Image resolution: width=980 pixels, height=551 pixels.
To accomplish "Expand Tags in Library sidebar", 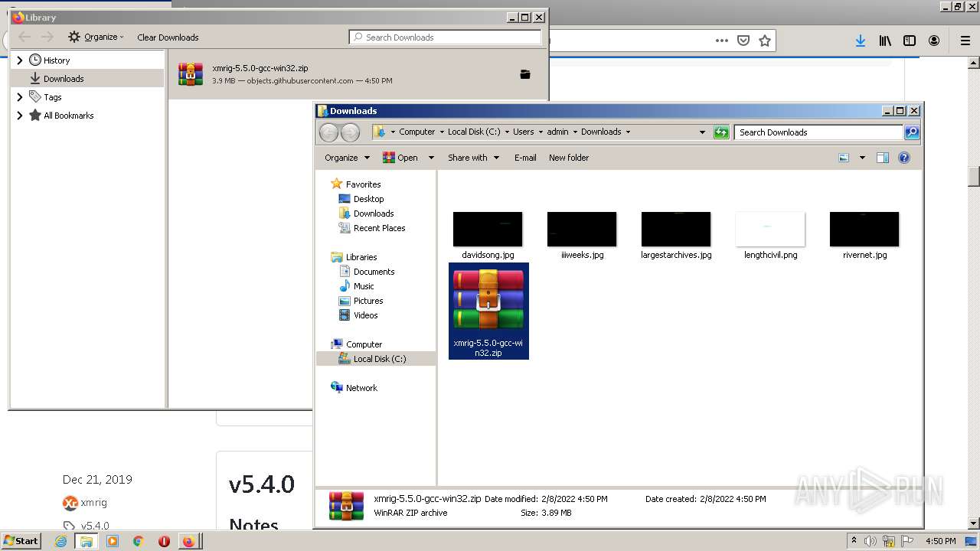I will [x=20, y=97].
